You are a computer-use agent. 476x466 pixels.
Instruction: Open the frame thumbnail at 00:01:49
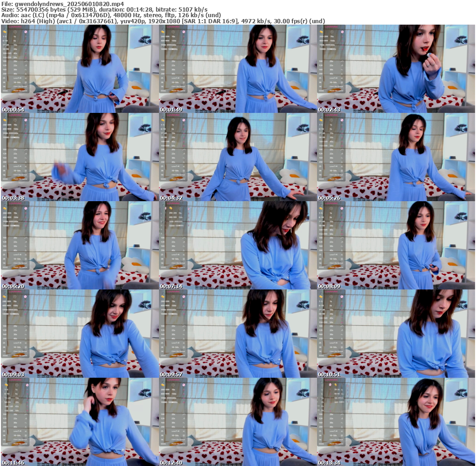click(238, 69)
